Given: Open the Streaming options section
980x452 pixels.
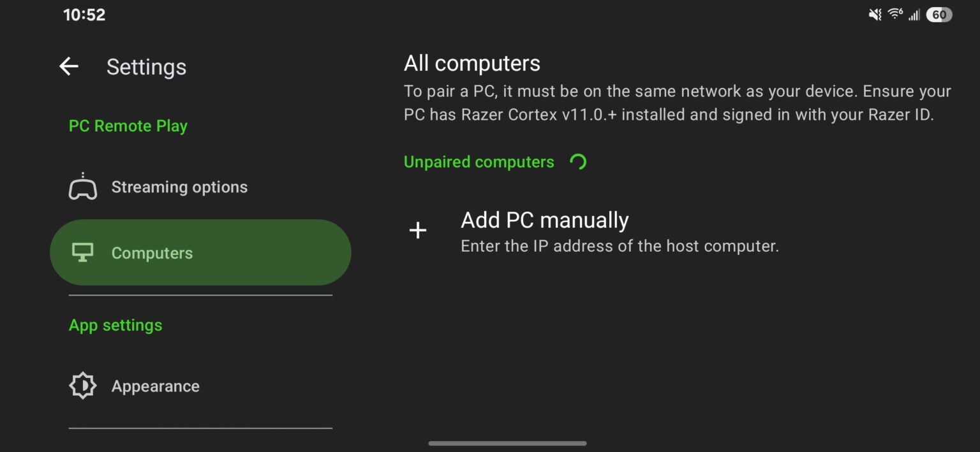Looking at the screenshot, I should coord(179,187).
